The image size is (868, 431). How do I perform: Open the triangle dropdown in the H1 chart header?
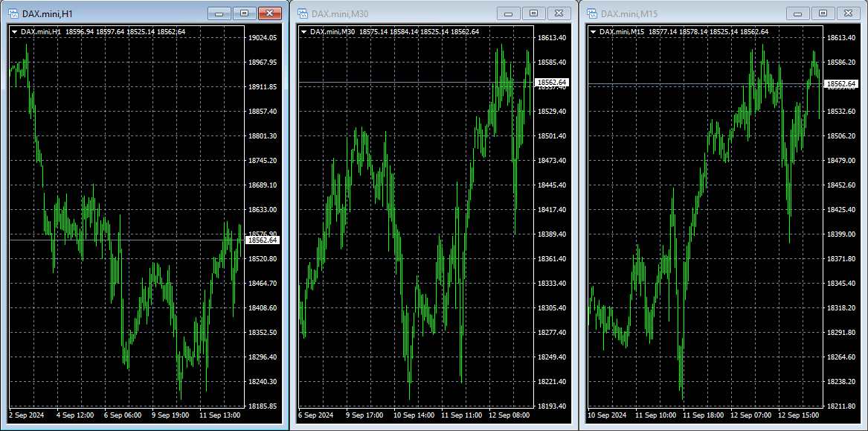pyautogui.click(x=14, y=32)
